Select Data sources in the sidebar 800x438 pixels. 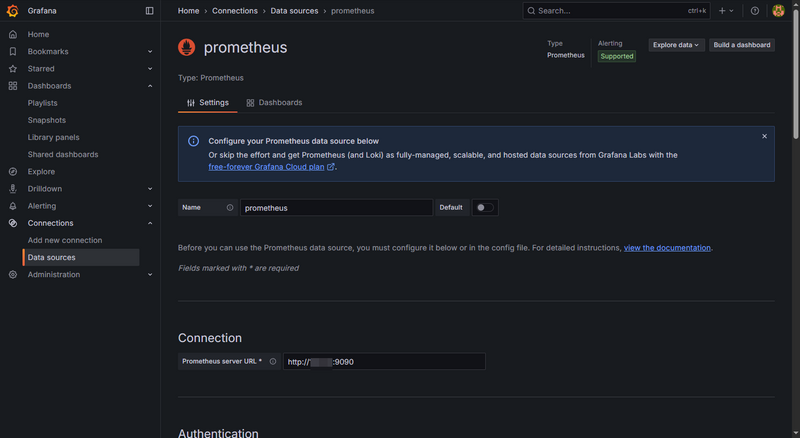pyautogui.click(x=81, y=257)
